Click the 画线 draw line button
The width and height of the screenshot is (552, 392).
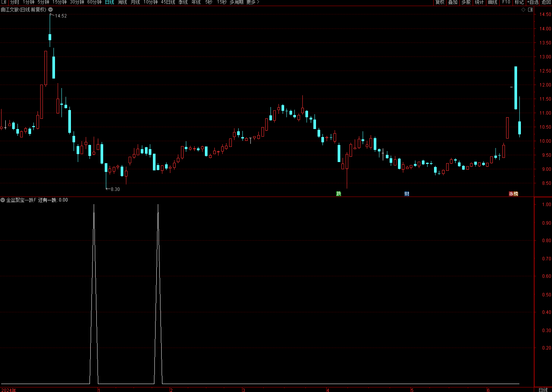pyautogui.click(x=492, y=2)
